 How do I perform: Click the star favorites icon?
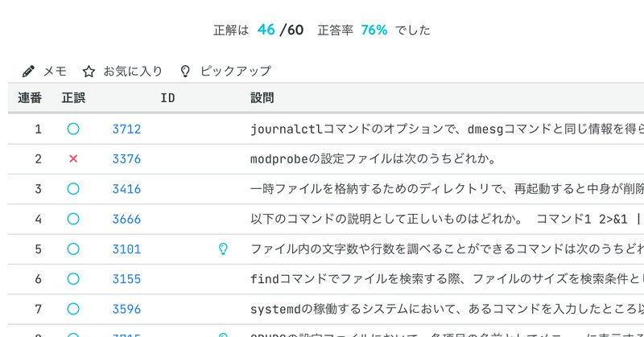[89, 71]
